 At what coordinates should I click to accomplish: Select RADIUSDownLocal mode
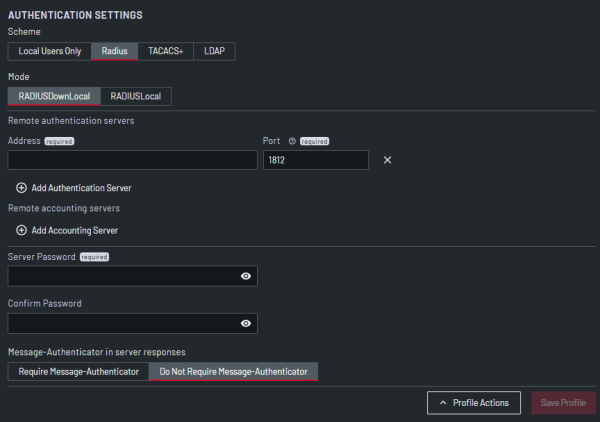coord(54,96)
